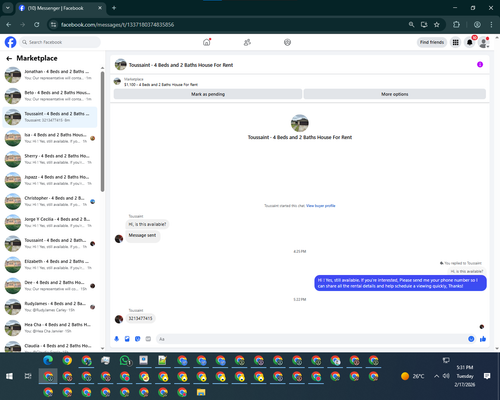500x400 pixels.
Task: Open emoji picker in message box
Action: pyautogui.click(x=471, y=339)
